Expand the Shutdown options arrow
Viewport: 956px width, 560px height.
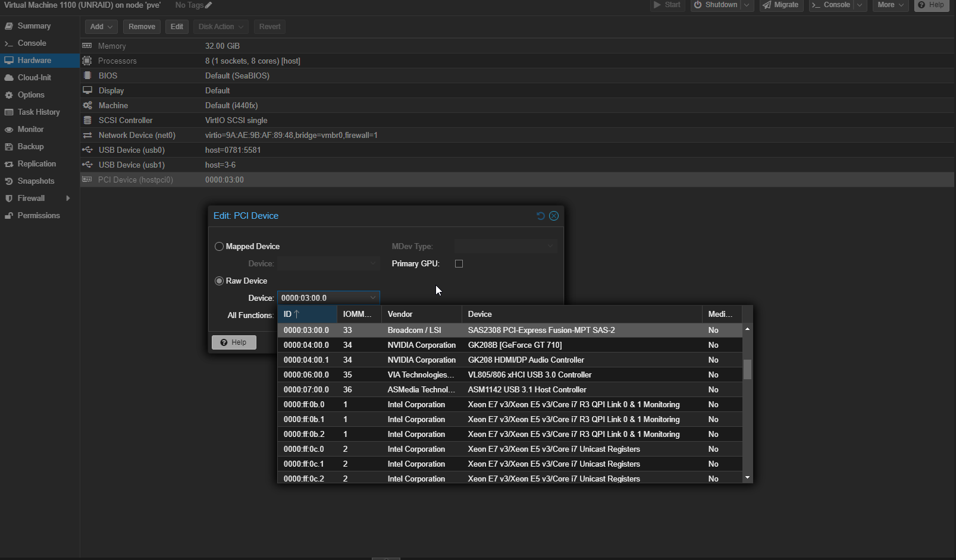(747, 5)
